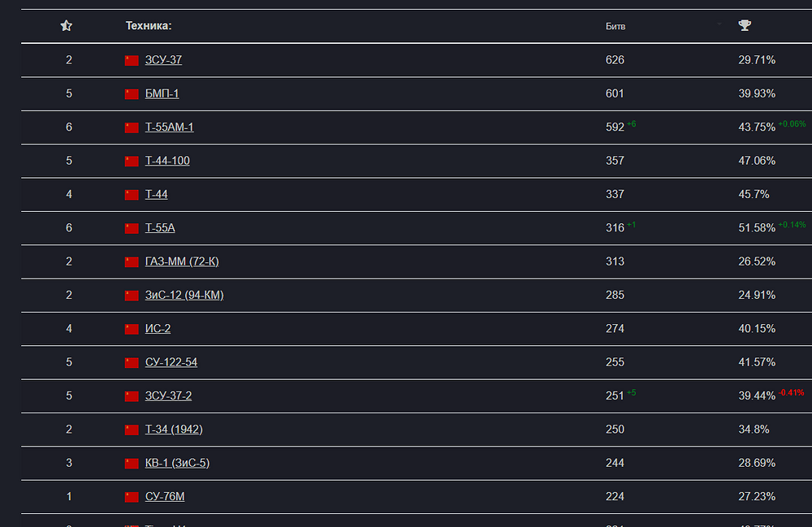812x527 pixels.
Task: Click the flag icon beside СУ-76М
Action: click(132, 497)
